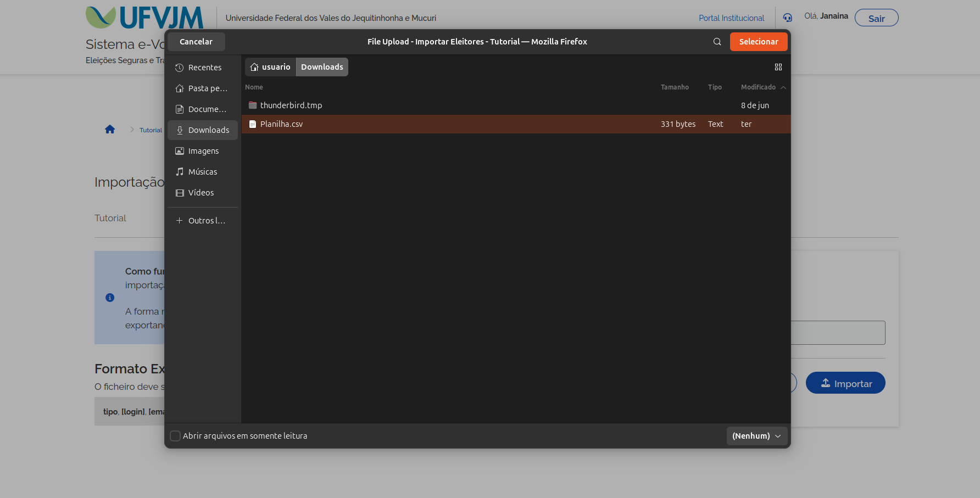Viewport: 980px width, 498px height.
Task: Click the Sair logout button
Action: tap(877, 18)
